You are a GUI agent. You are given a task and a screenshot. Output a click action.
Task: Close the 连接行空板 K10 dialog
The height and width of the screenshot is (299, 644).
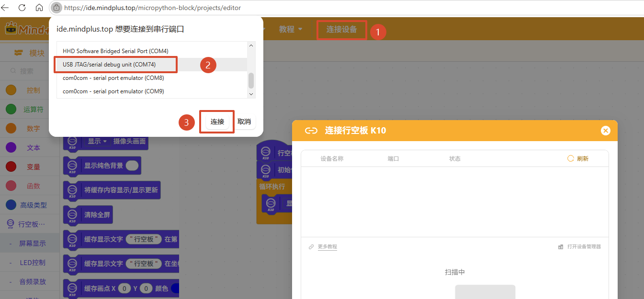tap(606, 130)
